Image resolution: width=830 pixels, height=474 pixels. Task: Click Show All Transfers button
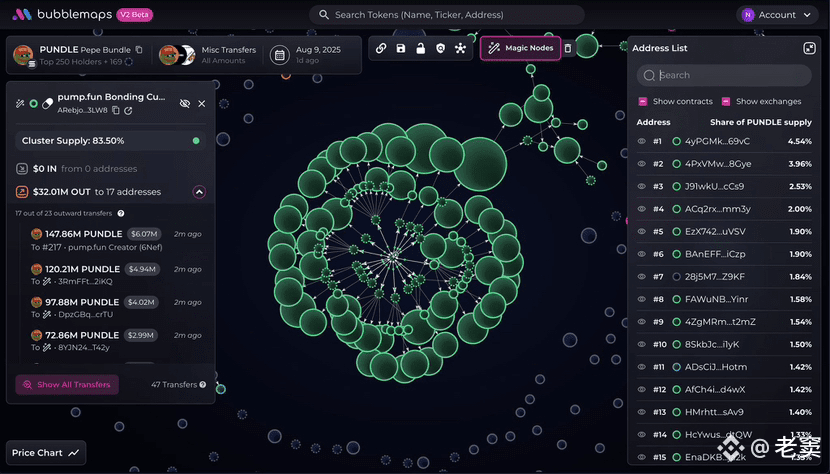pyautogui.click(x=67, y=384)
